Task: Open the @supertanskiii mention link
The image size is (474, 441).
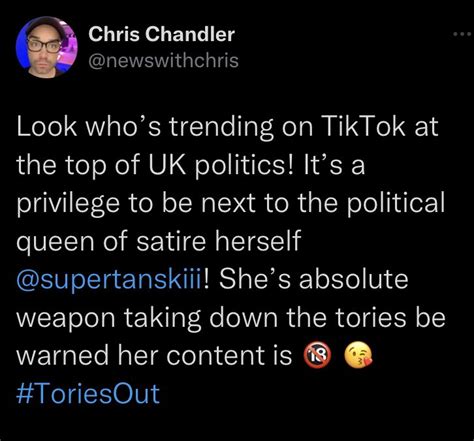Action: click(x=109, y=281)
